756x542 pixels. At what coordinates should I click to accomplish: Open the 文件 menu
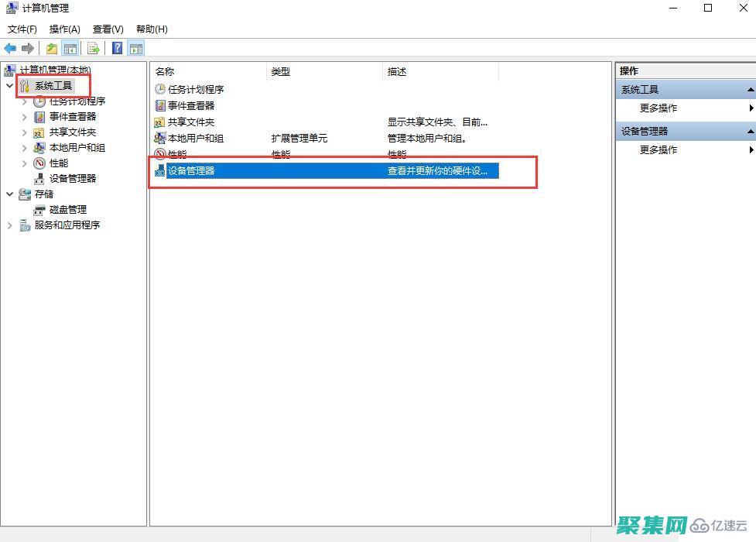(22, 29)
